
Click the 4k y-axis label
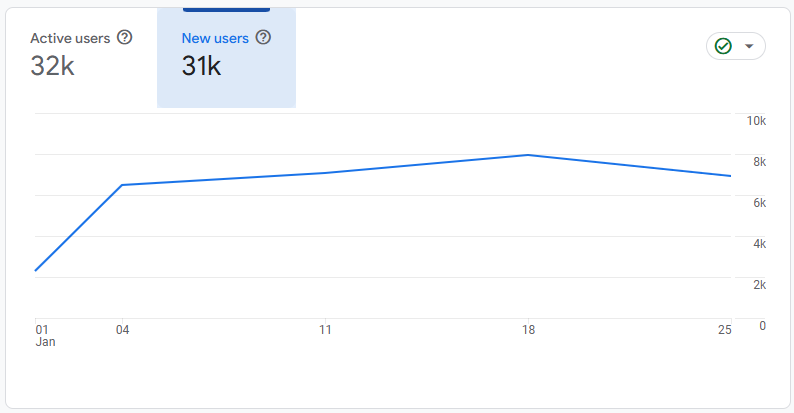point(760,244)
